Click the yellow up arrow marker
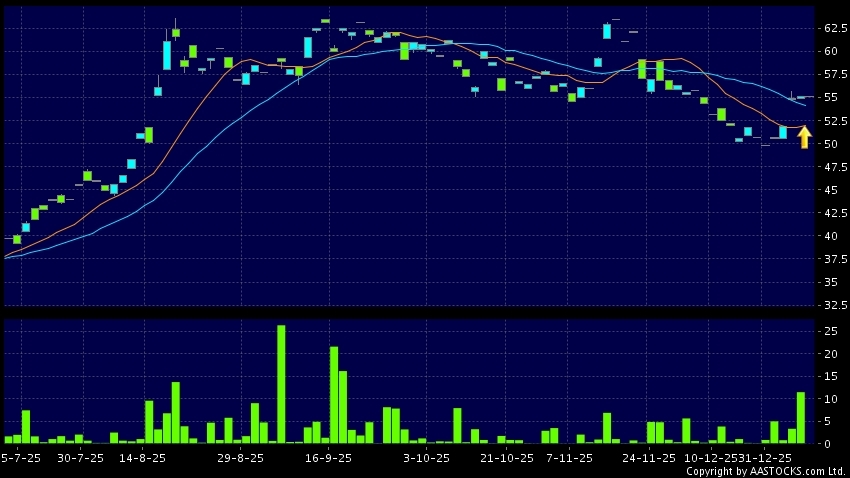 click(x=804, y=137)
